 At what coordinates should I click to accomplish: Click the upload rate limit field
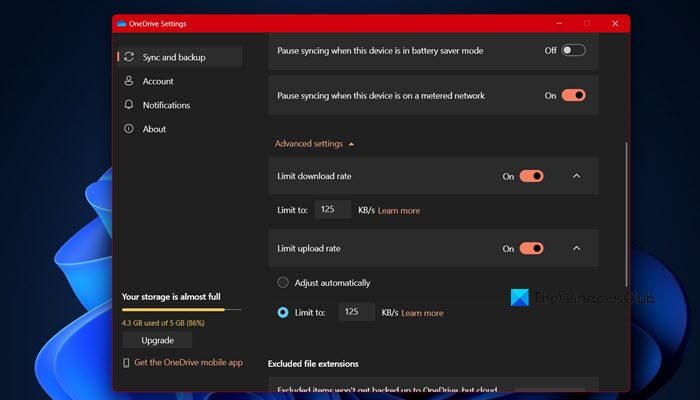click(356, 312)
